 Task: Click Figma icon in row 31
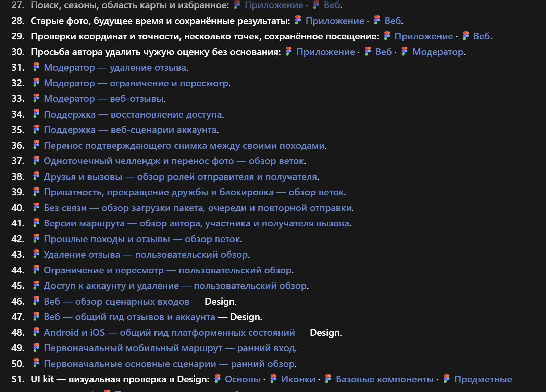(x=36, y=67)
